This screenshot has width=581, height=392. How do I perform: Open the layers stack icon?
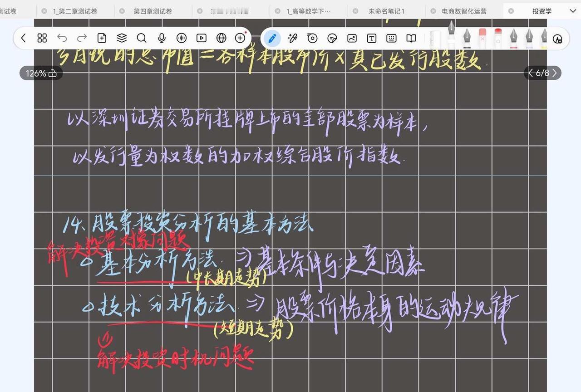point(122,38)
